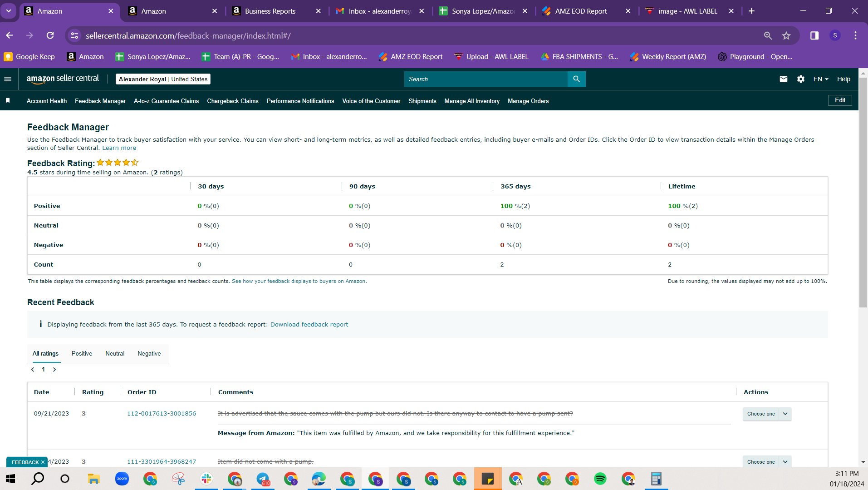Open Chrome three-dot menu

click(x=855, y=35)
